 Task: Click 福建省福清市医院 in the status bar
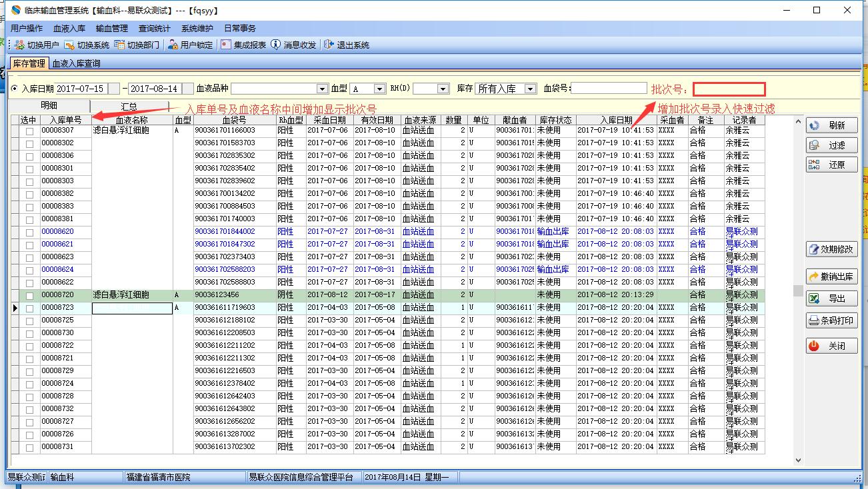tap(158, 477)
